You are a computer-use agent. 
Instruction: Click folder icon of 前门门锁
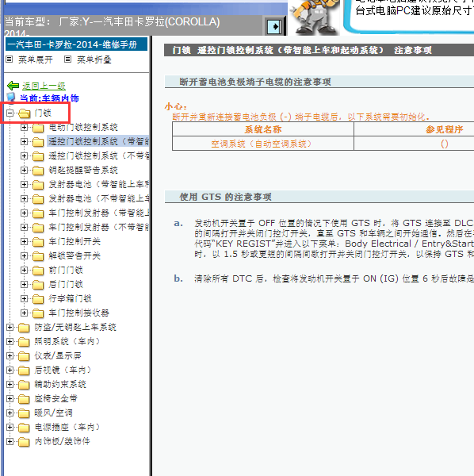(38, 271)
